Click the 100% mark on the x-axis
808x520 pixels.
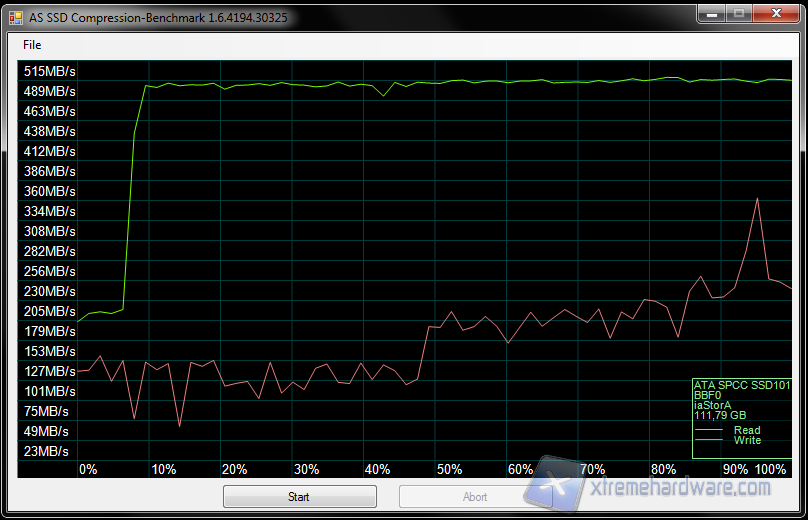point(771,469)
